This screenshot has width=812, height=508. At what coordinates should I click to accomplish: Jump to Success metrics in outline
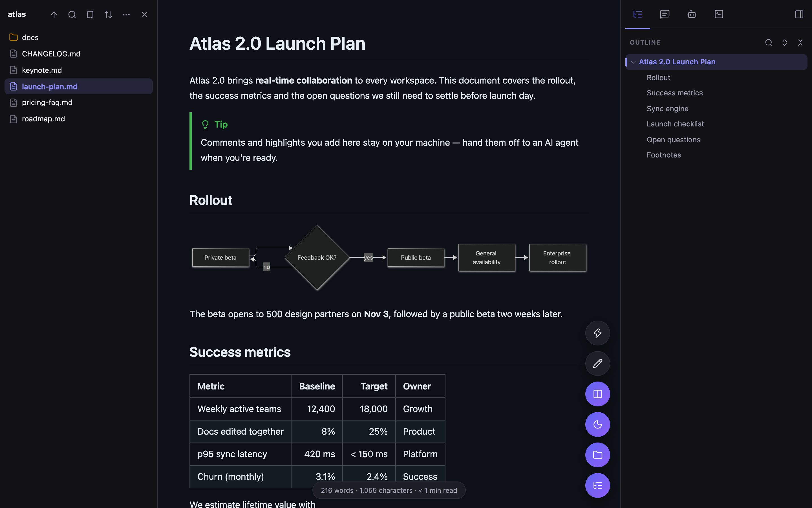(x=674, y=93)
